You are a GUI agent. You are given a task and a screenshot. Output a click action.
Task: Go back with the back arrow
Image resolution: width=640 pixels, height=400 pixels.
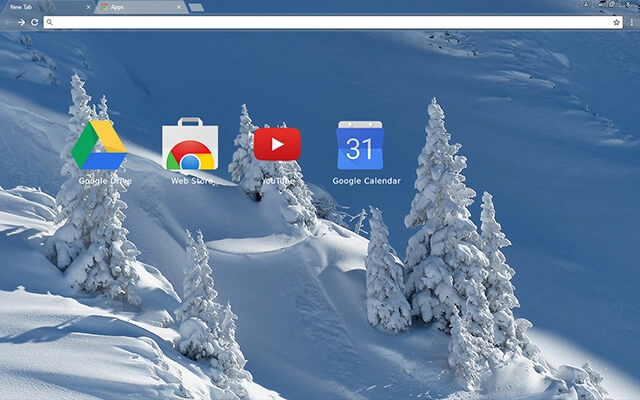9,22
